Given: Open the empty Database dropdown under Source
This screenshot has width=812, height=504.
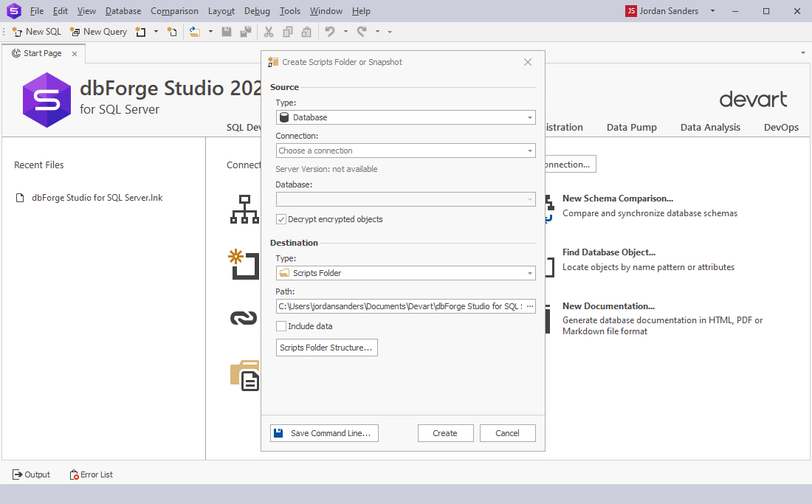Looking at the screenshot, I should (x=405, y=199).
